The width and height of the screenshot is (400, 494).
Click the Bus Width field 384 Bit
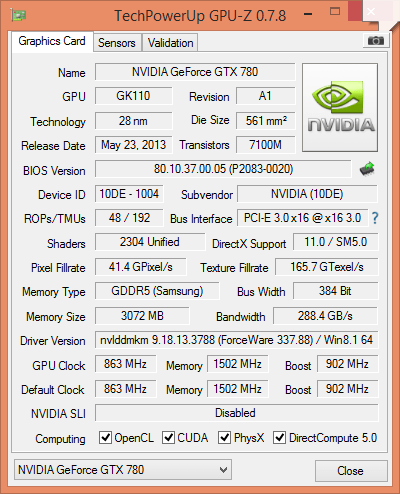click(x=336, y=291)
